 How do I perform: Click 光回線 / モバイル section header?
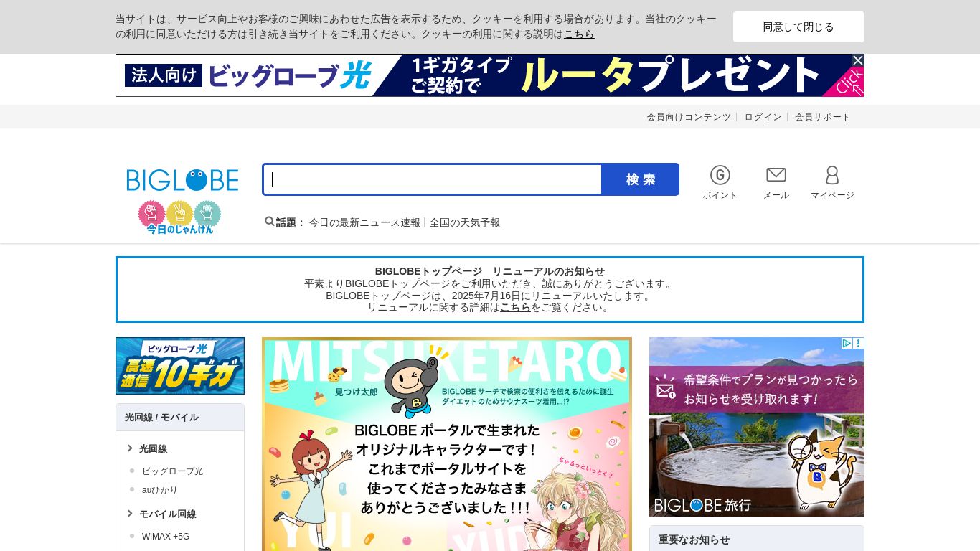[x=180, y=418]
